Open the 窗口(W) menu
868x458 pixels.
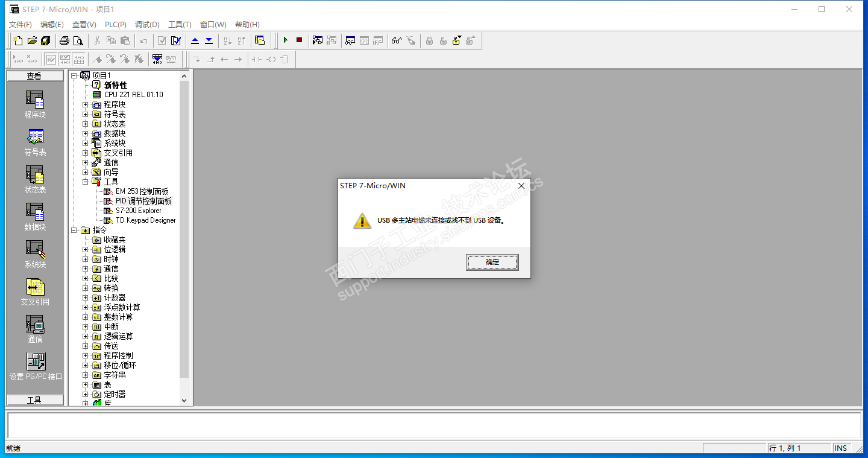click(213, 25)
